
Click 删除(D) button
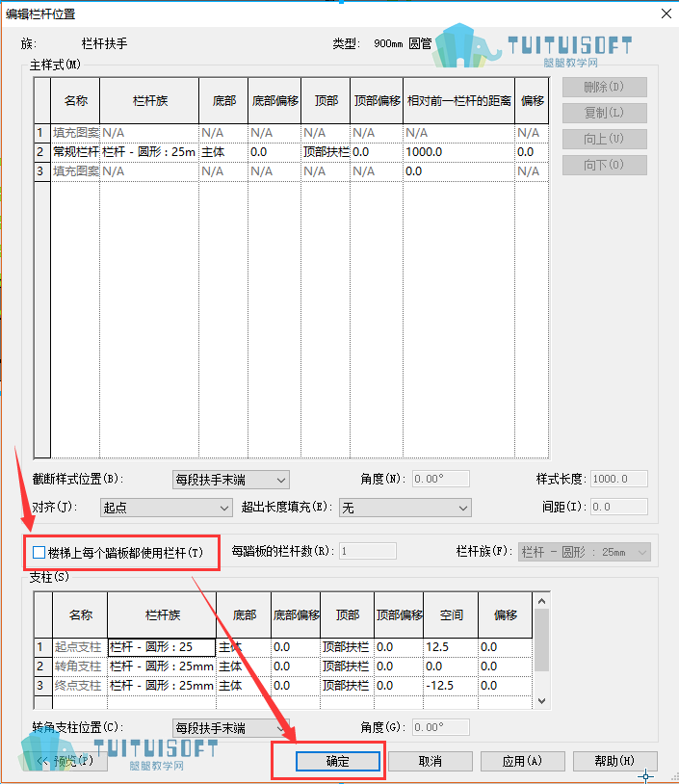pos(605,87)
